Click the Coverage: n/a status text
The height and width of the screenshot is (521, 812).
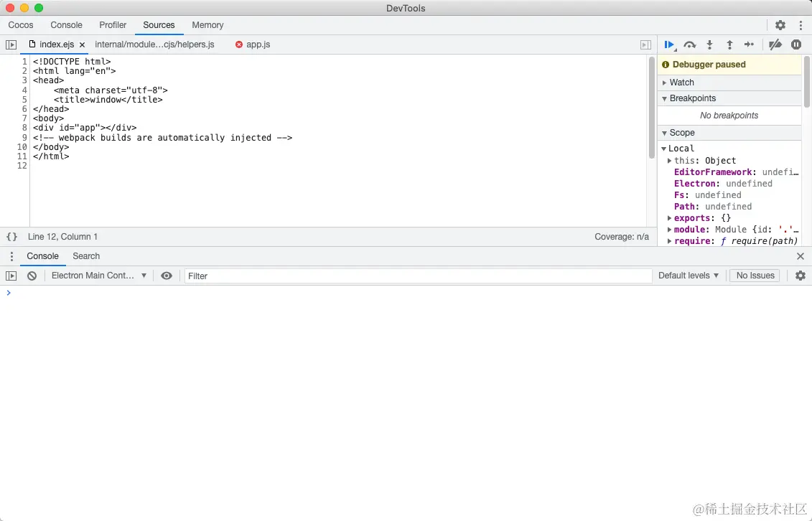point(622,236)
